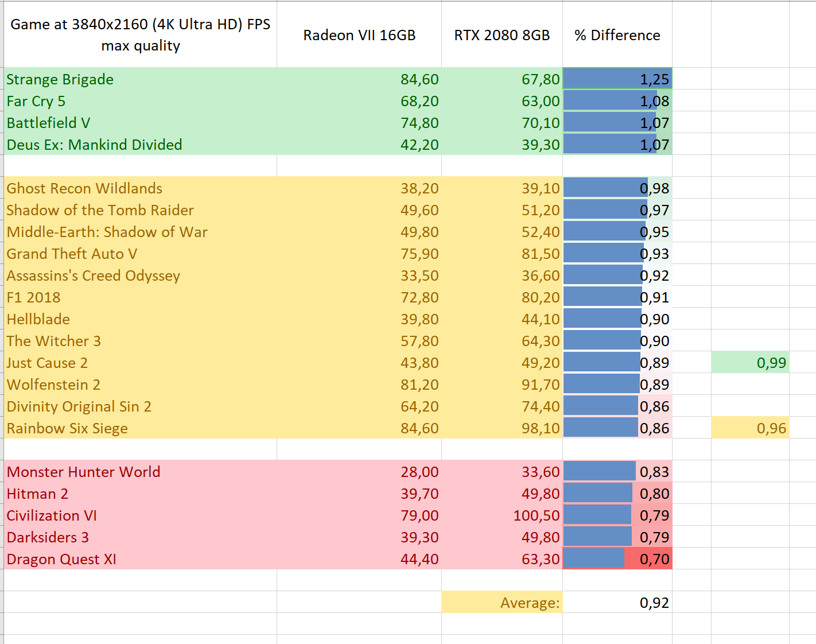Select Strange Brigade RTX value 67,80
The width and height of the screenshot is (816, 644).
point(502,79)
